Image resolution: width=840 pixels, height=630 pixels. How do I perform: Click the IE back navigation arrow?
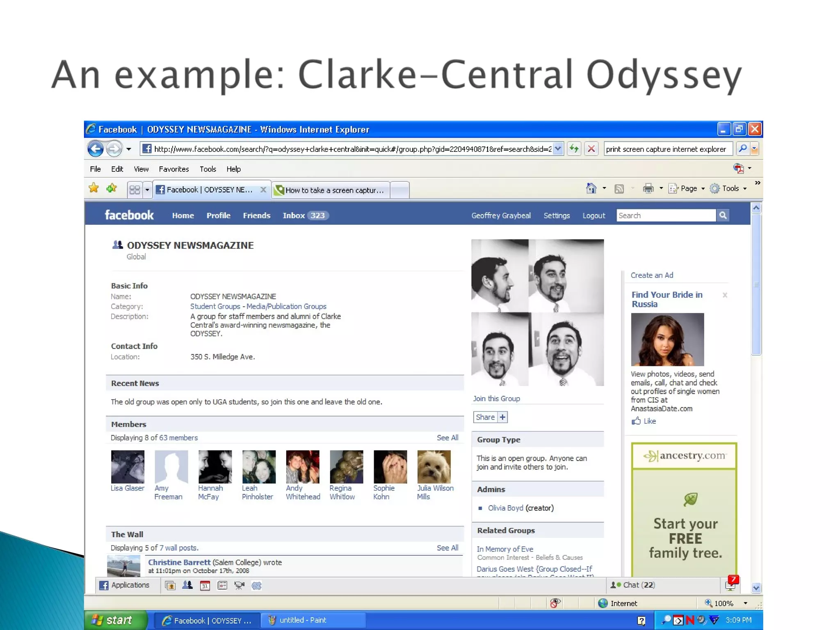tap(96, 149)
